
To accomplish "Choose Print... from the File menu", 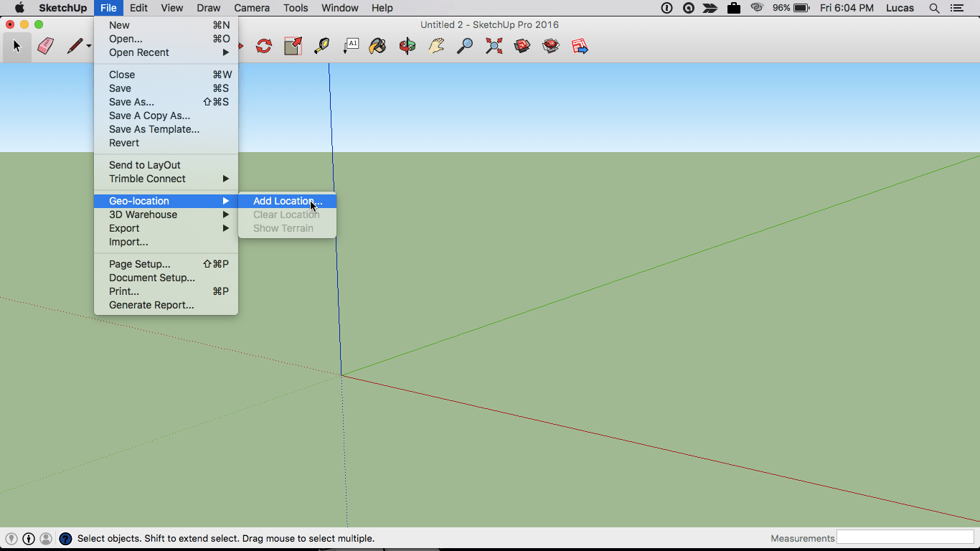I will [x=166, y=291].
